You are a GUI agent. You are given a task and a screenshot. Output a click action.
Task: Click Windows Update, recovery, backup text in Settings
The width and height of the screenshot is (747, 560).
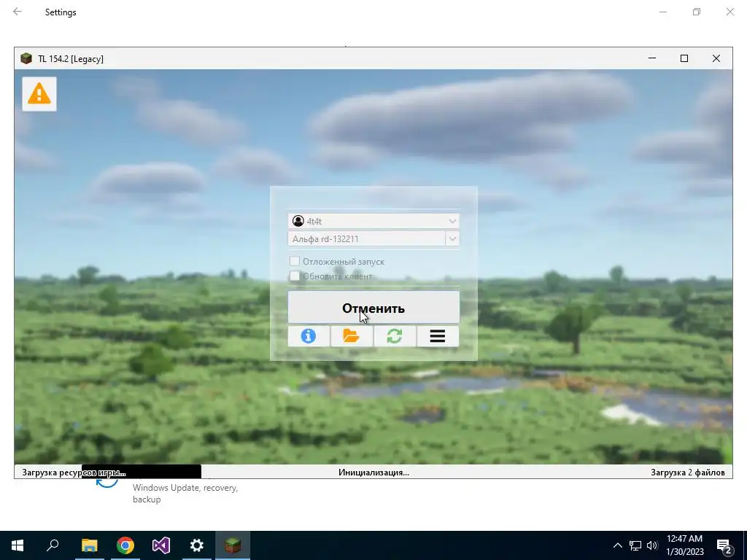[x=185, y=494]
